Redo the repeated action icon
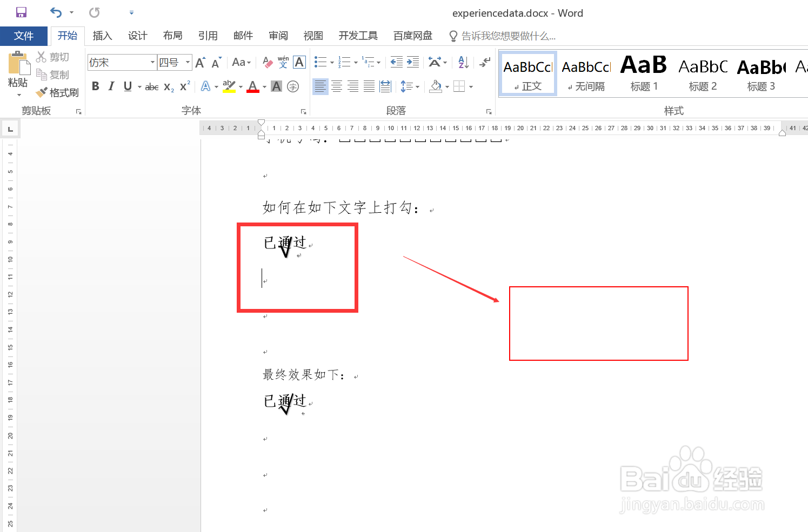This screenshot has width=808, height=532. [x=94, y=12]
